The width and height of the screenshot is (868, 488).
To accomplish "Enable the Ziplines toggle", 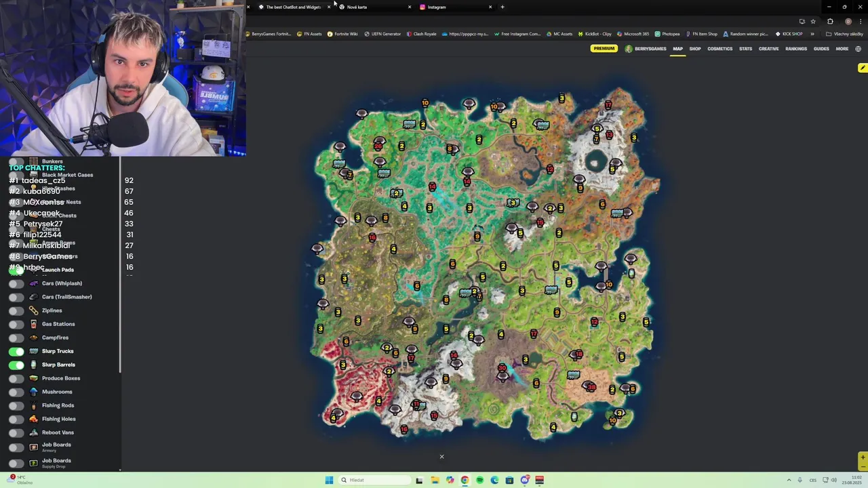I will tap(16, 310).
